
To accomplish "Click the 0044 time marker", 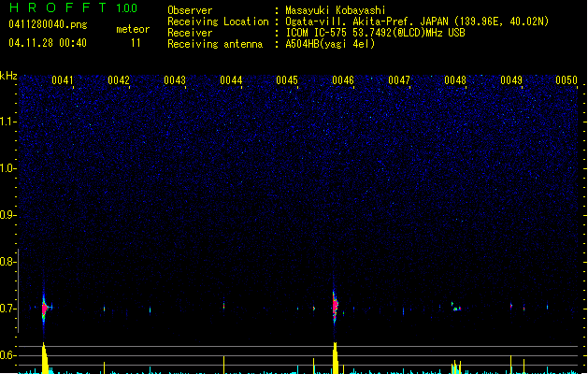I will [x=231, y=80].
